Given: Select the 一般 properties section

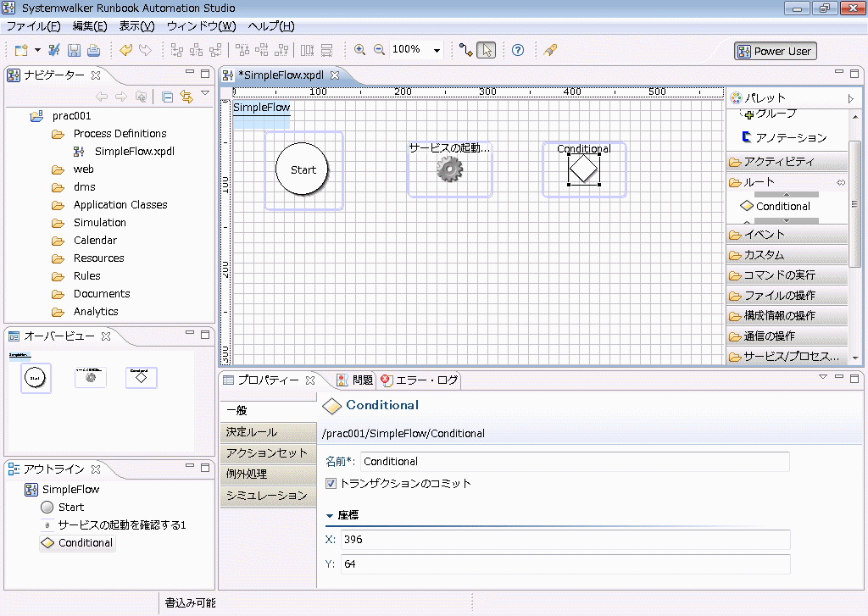Looking at the screenshot, I should [268, 411].
